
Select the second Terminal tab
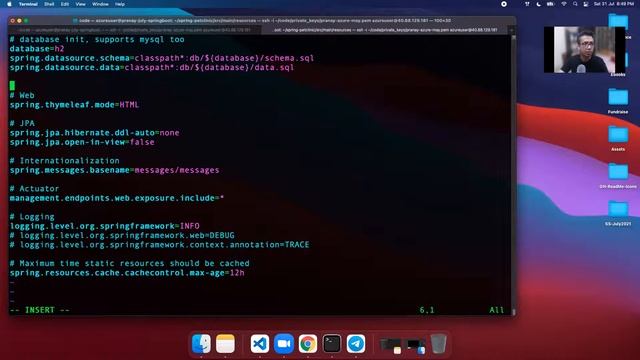pos(385,30)
